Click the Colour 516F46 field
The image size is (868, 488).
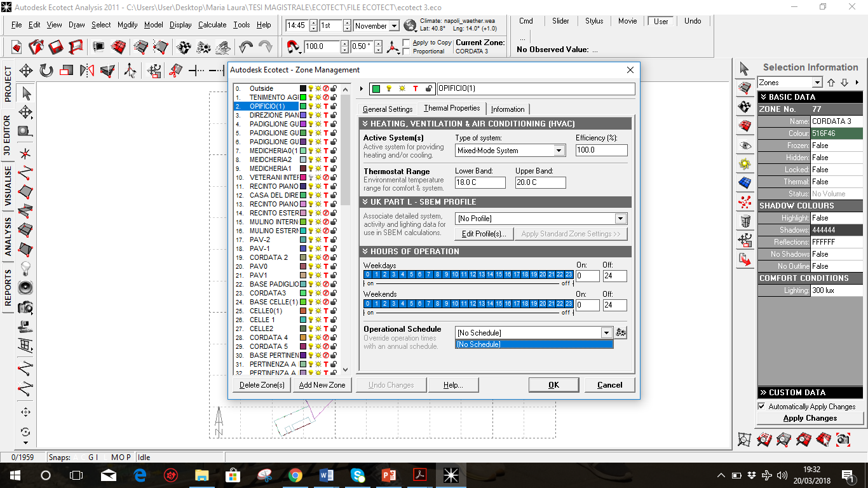coord(837,133)
